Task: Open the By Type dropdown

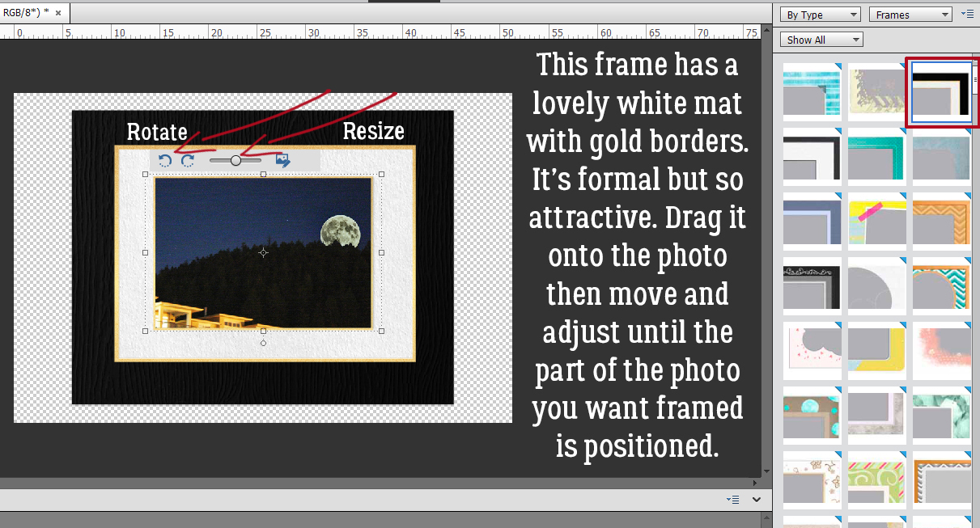Action: [x=821, y=15]
